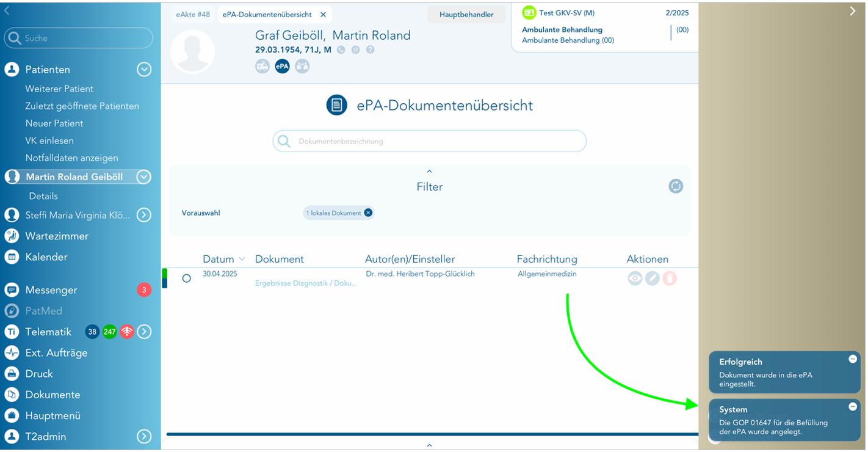Viewport: 868px width, 452px height.
Task: Collapse the Filter panel with the top chevron
Action: pos(429,172)
